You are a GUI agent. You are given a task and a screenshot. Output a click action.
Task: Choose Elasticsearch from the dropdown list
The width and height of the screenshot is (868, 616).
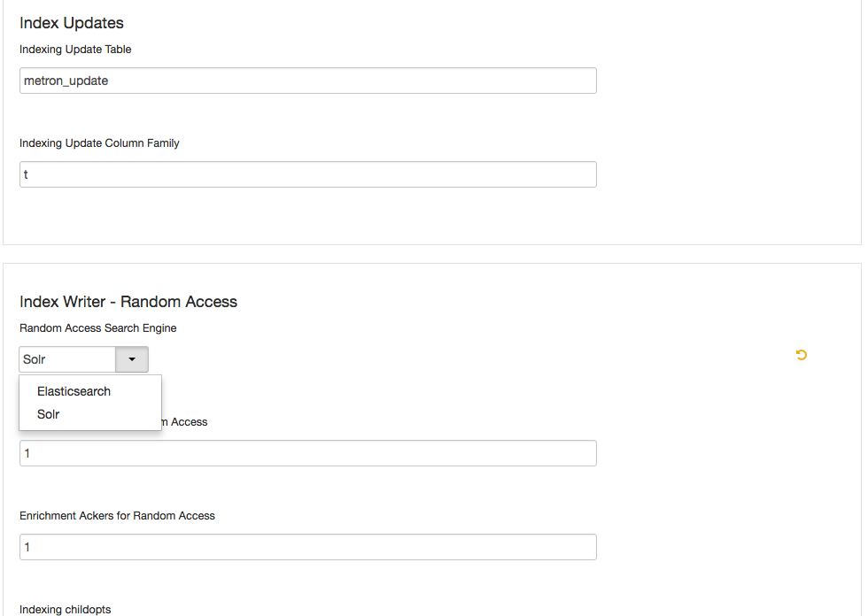point(74,391)
